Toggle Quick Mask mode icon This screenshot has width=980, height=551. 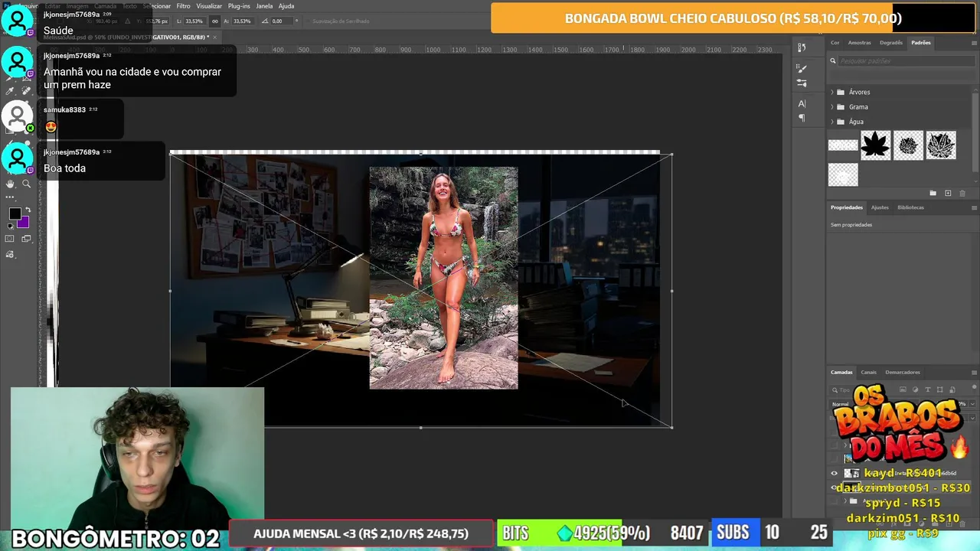(x=10, y=239)
